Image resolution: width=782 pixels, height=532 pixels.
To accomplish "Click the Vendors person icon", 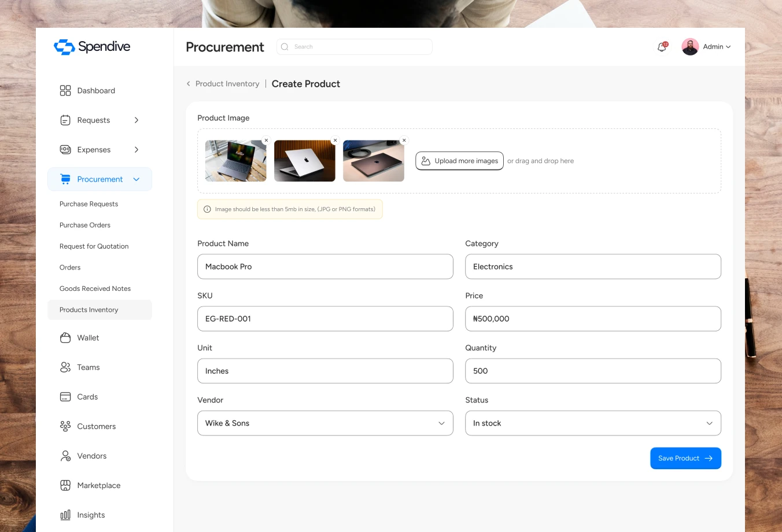I will pos(65,456).
